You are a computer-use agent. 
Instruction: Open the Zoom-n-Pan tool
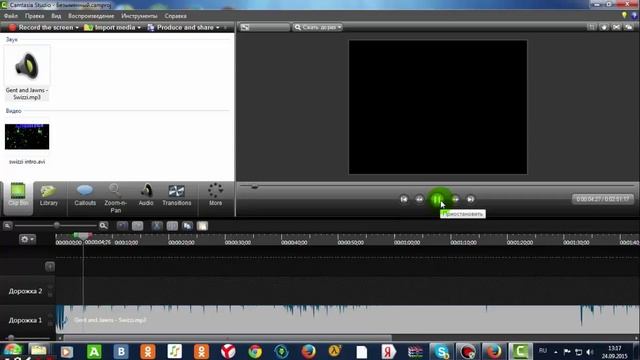click(x=116, y=199)
